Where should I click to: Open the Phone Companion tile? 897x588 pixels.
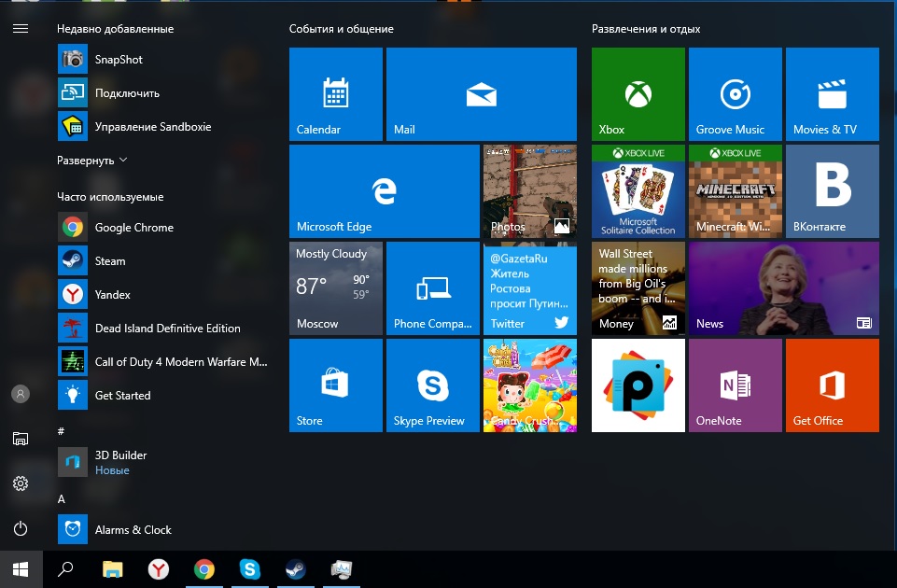click(x=433, y=288)
